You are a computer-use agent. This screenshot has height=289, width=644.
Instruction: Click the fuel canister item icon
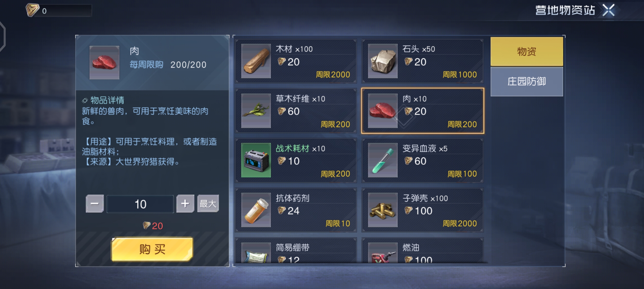pyautogui.click(x=383, y=253)
